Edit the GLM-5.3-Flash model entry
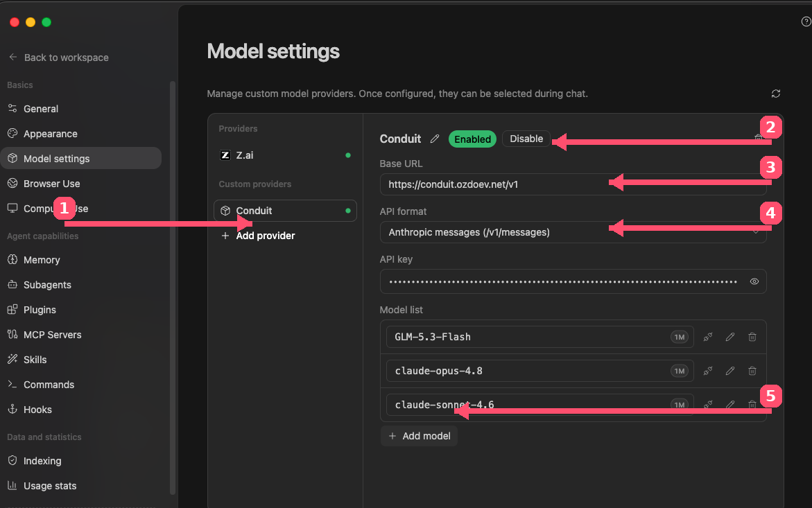 pyautogui.click(x=730, y=337)
